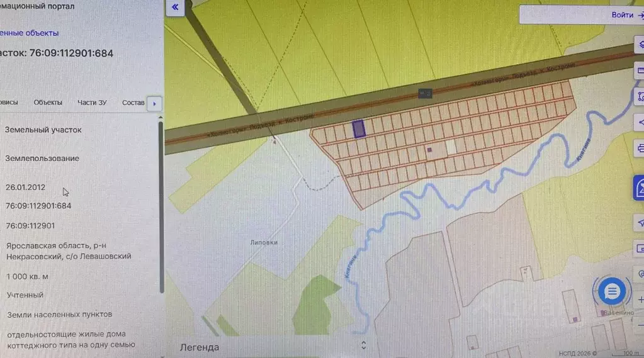Viewport: 644px width, 358px height.
Task: Click the Войти login button
Action: tap(623, 14)
